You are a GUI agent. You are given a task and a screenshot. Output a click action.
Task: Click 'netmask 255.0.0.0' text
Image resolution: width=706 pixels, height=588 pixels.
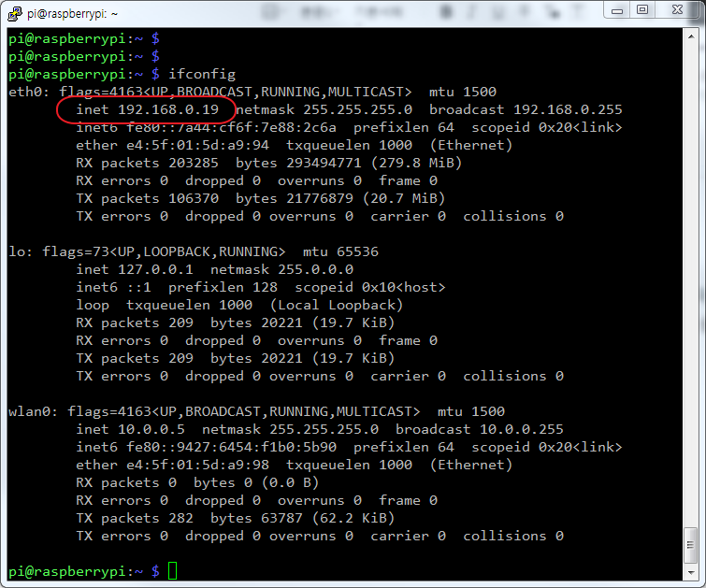281,269
